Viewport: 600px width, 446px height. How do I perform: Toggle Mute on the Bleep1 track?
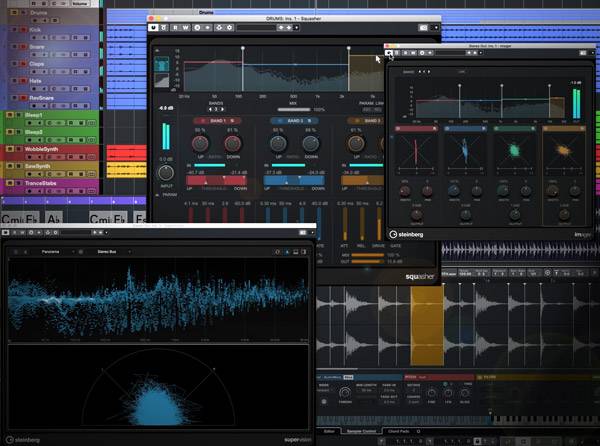[x=10, y=115]
